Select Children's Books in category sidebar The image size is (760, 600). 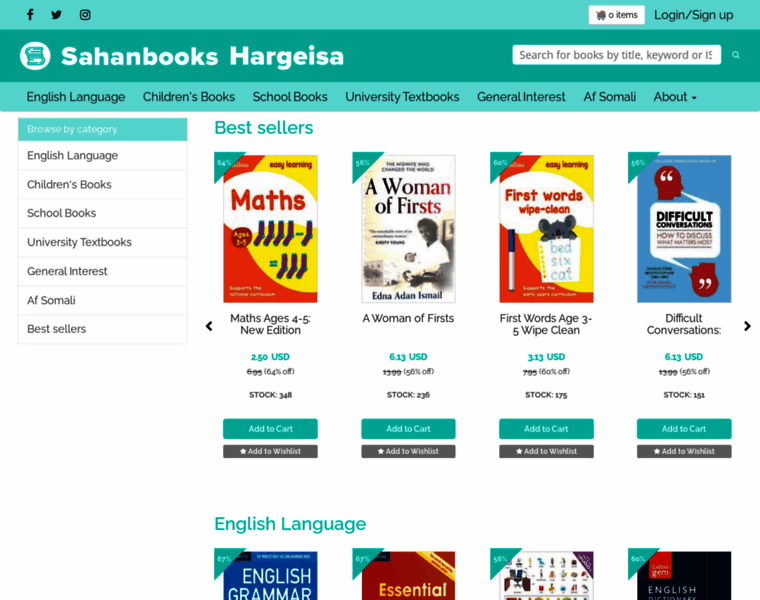click(102, 184)
